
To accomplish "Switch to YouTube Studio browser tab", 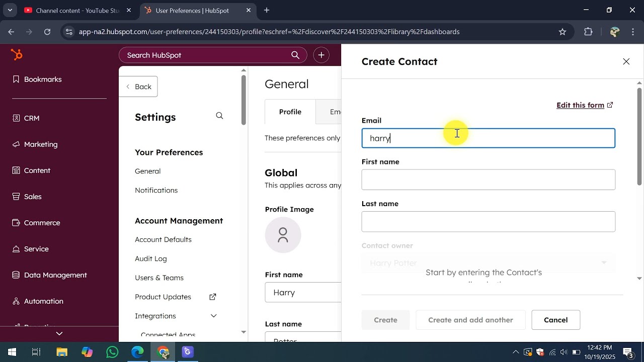I will click(78, 10).
